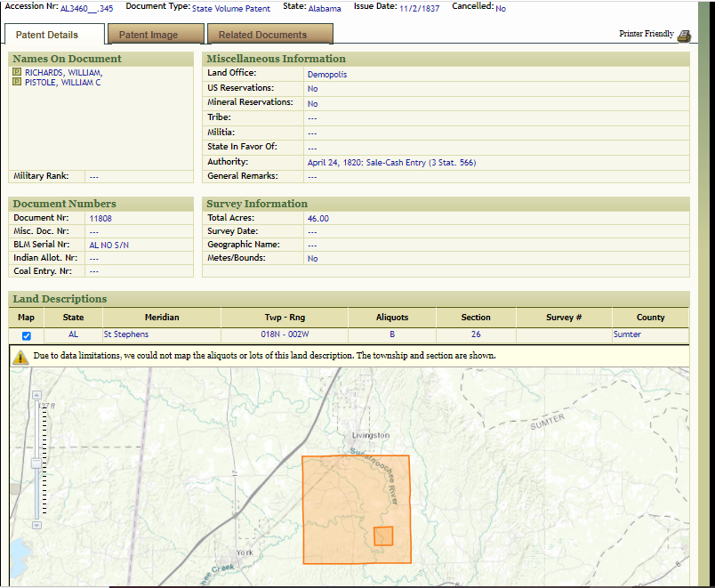Click the St Stephens meridian entry
Viewport: 715px width, 588px height.
point(126,335)
